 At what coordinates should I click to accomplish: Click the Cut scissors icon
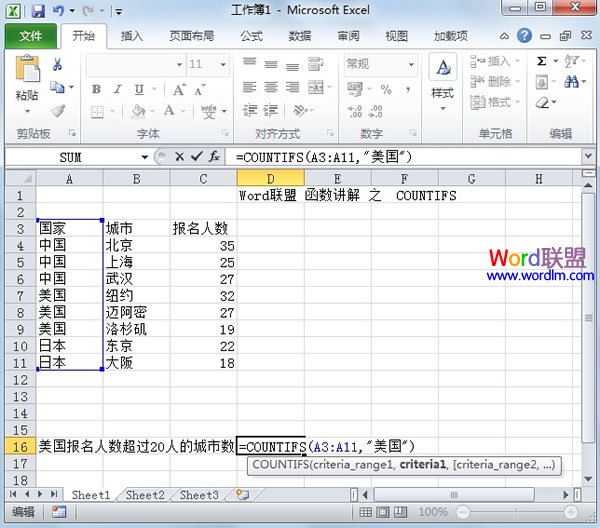[58, 64]
